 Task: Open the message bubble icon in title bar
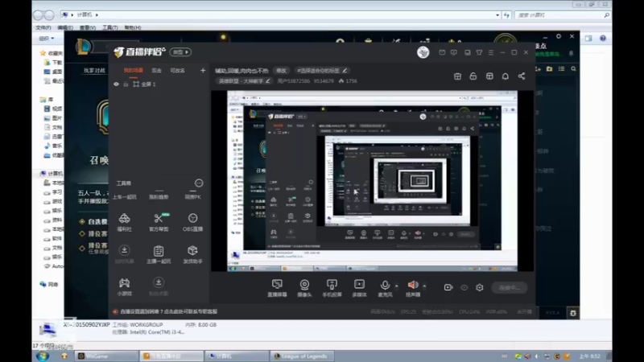coord(454,52)
